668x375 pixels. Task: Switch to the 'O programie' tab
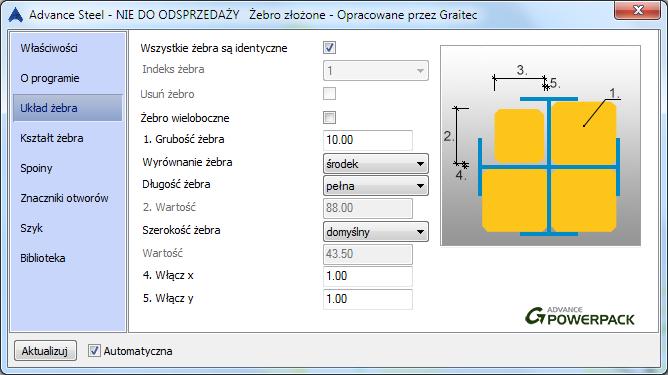coord(68,78)
